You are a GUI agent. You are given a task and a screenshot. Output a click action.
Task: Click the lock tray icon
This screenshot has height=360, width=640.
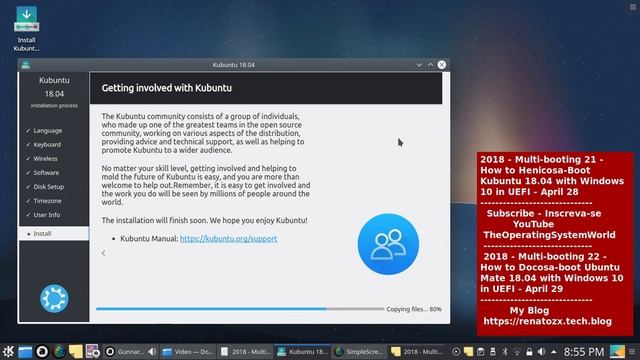(x=529, y=351)
